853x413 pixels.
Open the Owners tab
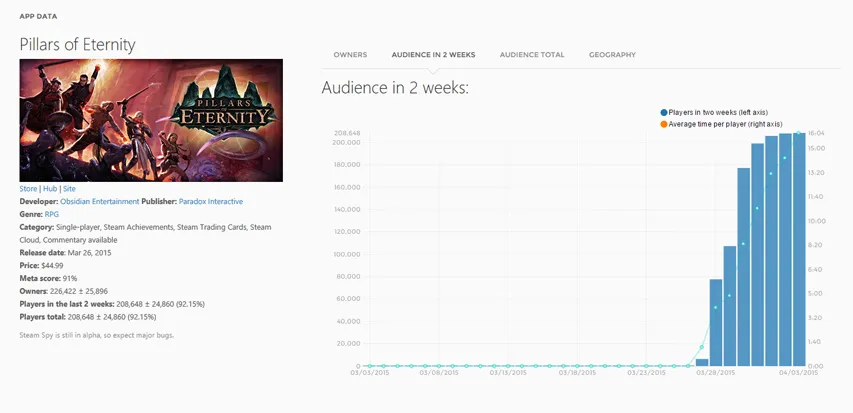350,55
